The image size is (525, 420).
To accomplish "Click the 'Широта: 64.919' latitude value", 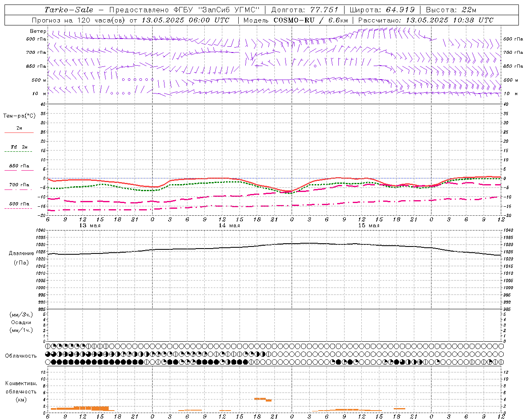I will (382, 10).
